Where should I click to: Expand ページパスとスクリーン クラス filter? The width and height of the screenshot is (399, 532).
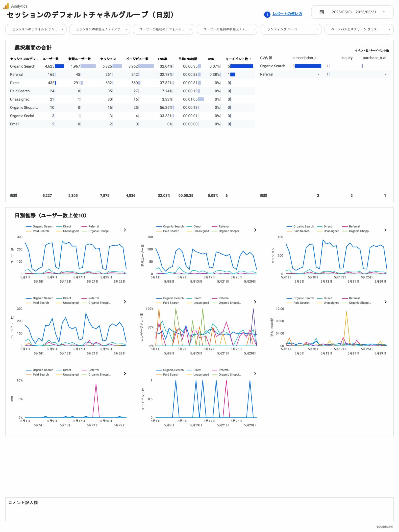pos(359,29)
